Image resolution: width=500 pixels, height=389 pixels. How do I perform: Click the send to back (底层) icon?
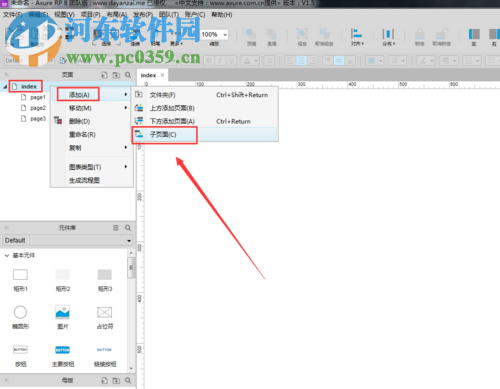(271, 37)
